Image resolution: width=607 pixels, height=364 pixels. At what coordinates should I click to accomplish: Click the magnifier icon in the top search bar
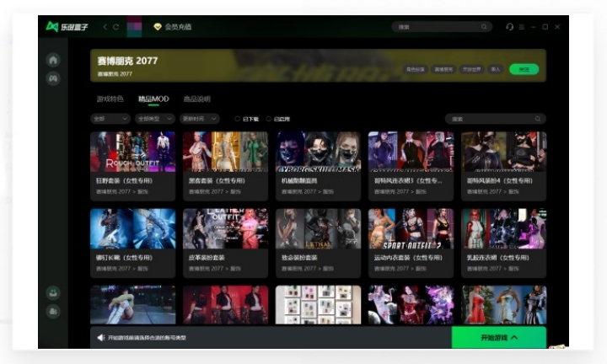pos(484,27)
